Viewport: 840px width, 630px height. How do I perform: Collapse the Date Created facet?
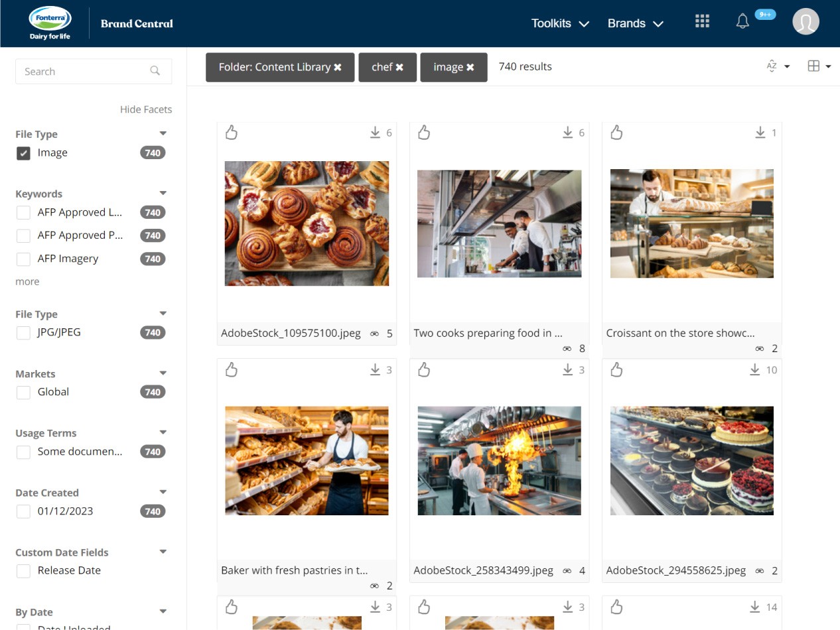point(163,492)
